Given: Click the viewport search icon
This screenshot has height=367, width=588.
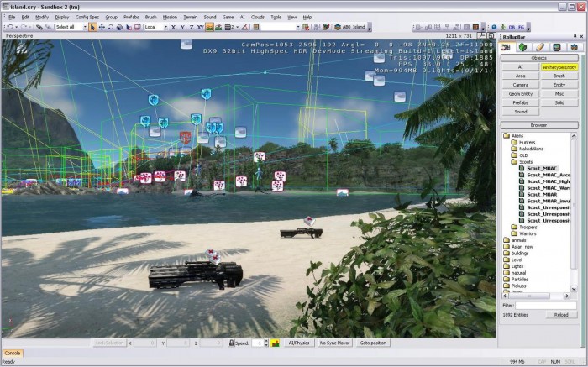Looking at the screenshot, I should pos(482,35).
